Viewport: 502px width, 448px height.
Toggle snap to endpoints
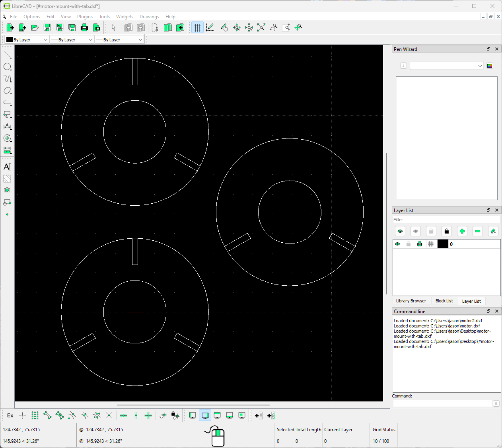(x=47, y=415)
